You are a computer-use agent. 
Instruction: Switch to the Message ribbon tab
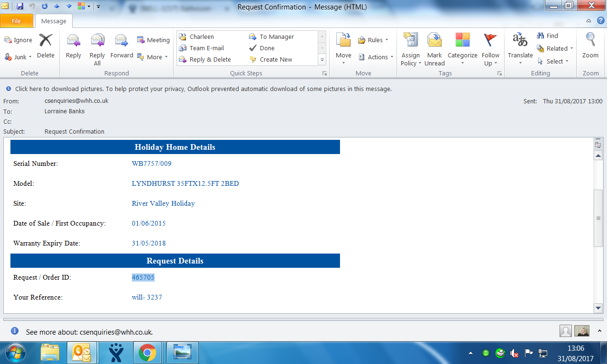54,21
